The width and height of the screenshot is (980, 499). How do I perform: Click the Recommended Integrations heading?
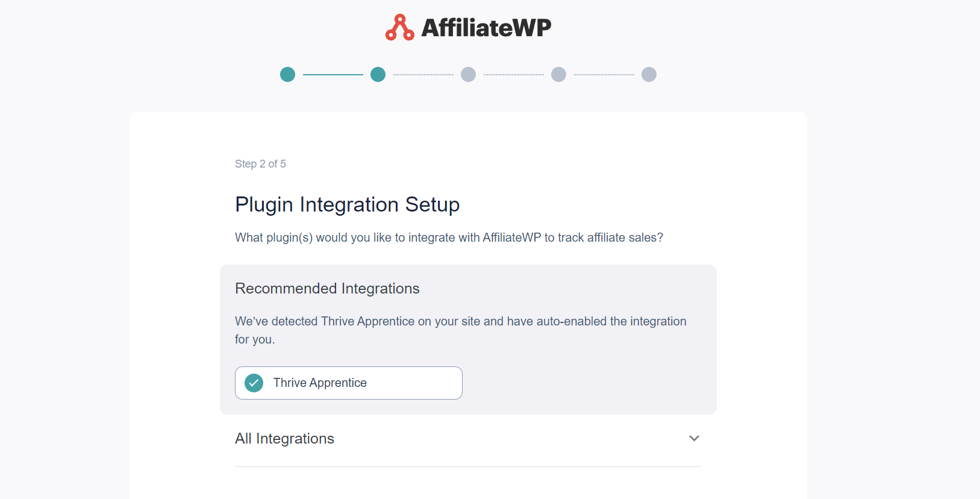[x=327, y=289]
